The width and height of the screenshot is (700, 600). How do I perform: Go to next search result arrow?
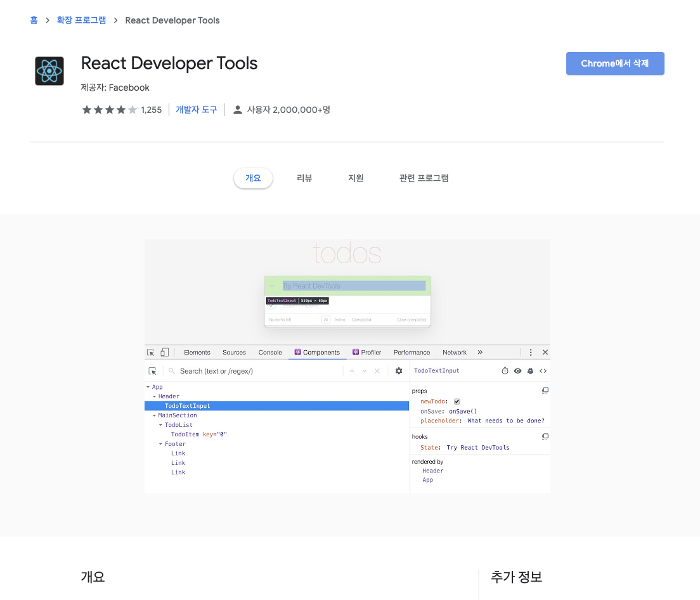coord(365,371)
